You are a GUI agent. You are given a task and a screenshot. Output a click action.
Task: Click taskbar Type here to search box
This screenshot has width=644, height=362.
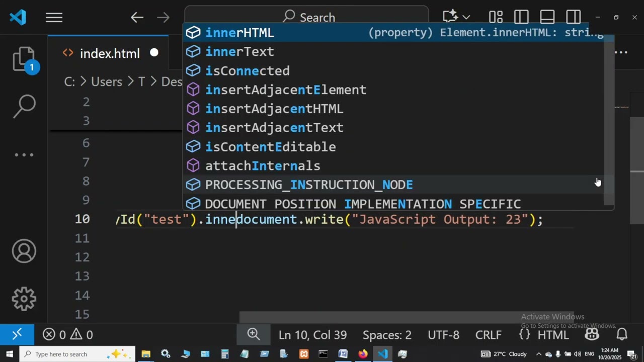[77, 354]
